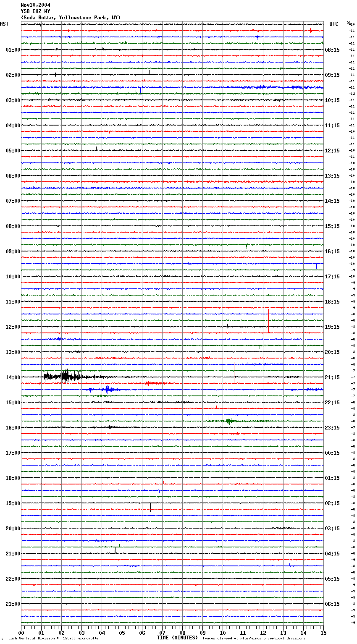
Task: Click the MST time label "19:00"
Action: coord(13,503)
